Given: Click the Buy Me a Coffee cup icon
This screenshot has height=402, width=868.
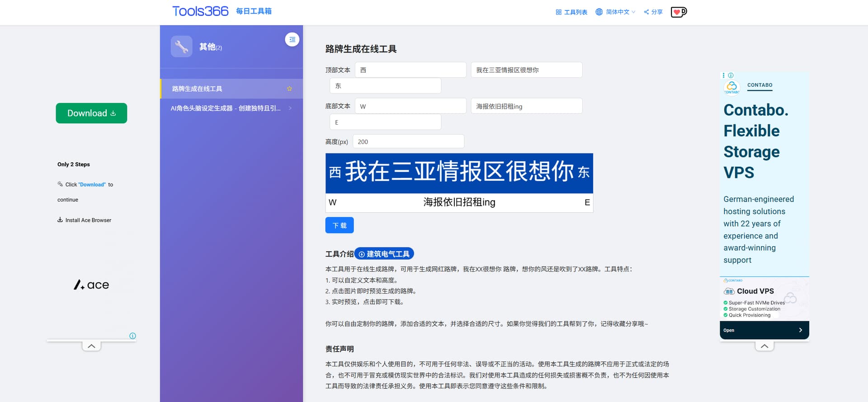Looking at the screenshot, I should coord(678,12).
